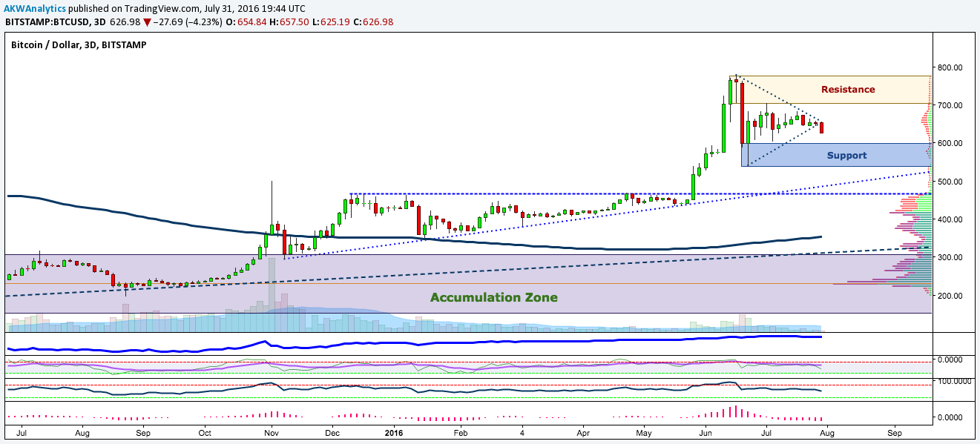Image resolution: width=980 pixels, height=444 pixels.
Task: Click the Accumulation Zone label
Action: click(x=494, y=297)
